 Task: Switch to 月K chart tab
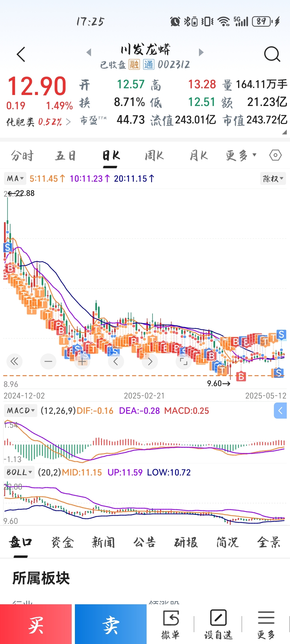point(199,155)
